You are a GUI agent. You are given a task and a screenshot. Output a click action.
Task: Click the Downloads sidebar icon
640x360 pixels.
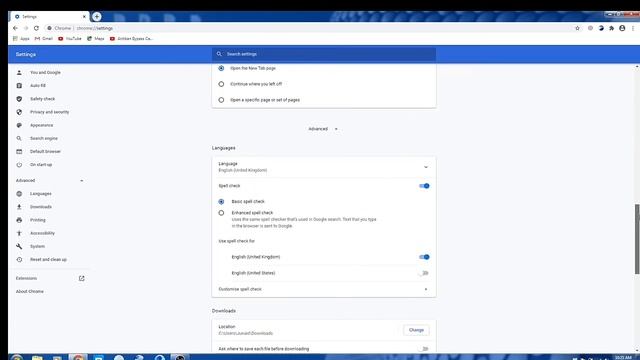[19, 207]
